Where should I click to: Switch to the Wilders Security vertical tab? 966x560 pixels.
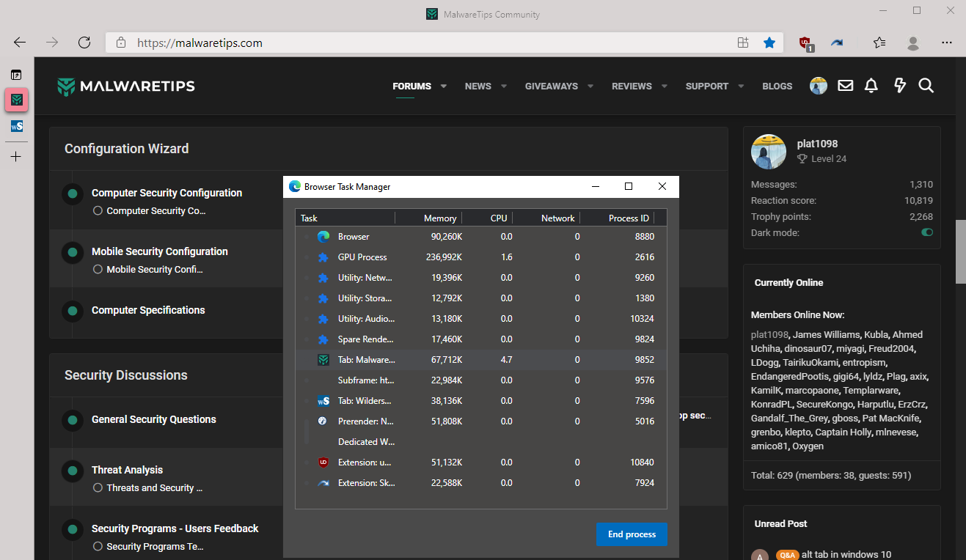[x=16, y=126]
